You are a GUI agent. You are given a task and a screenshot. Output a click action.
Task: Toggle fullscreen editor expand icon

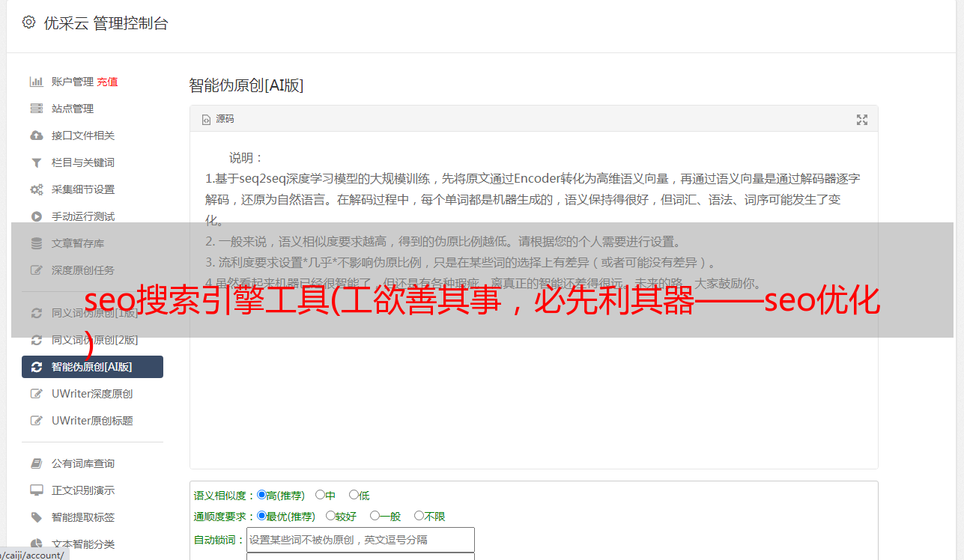coord(862,120)
